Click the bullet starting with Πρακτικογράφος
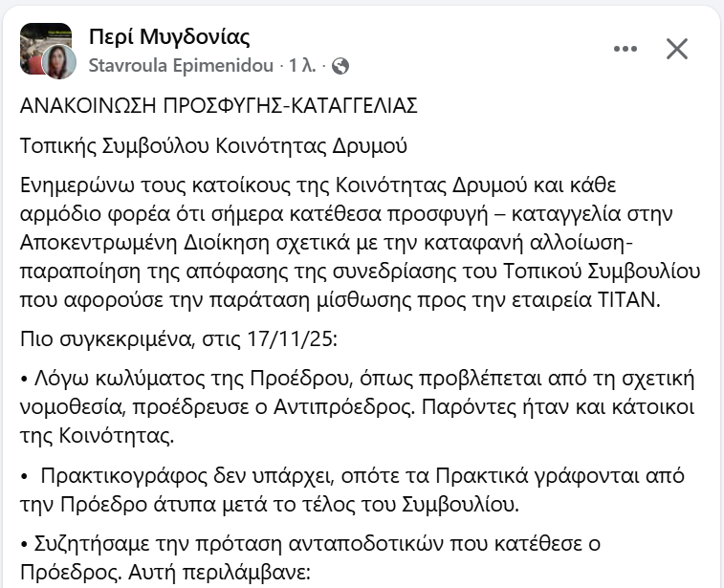The height and width of the screenshot is (588, 724). click(352, 489)
